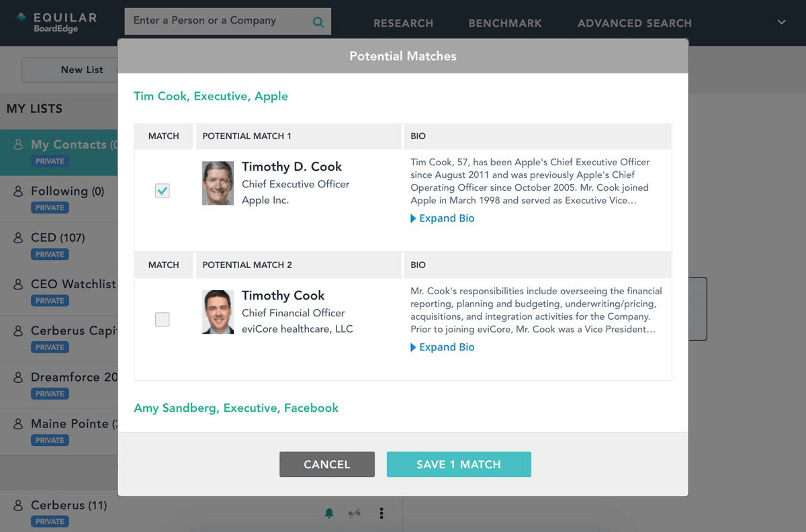
Task: Open the Equilar BoardEdge logo home
Action: click(x=56, y=22)
